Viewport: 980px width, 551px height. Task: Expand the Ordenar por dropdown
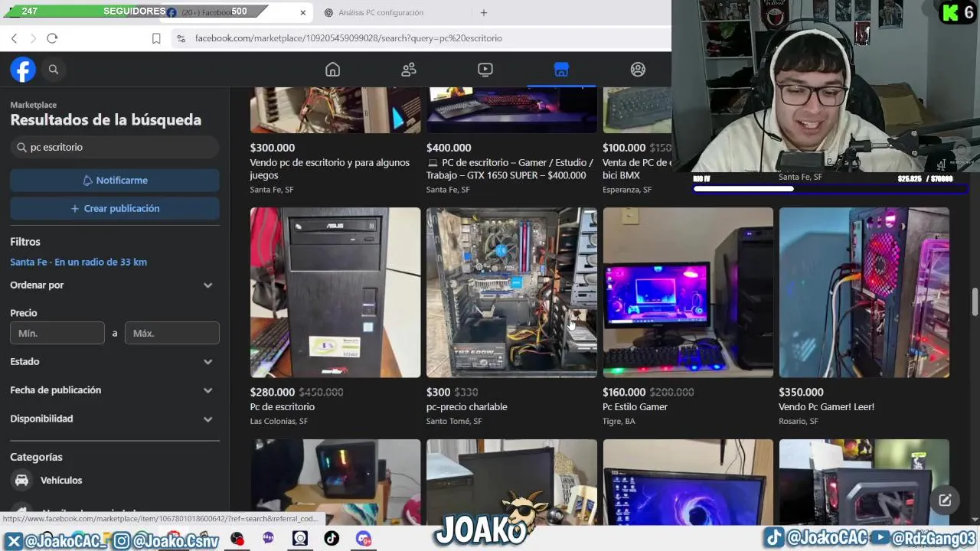coord(115,285)
